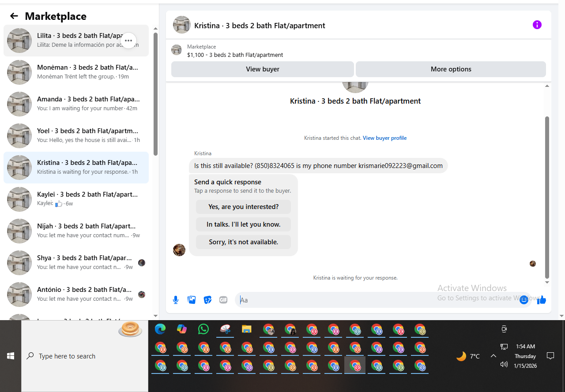Click the 'Type here to search' box
The width and height of the screenshot is (565, 392).
(x=85, y=356)
